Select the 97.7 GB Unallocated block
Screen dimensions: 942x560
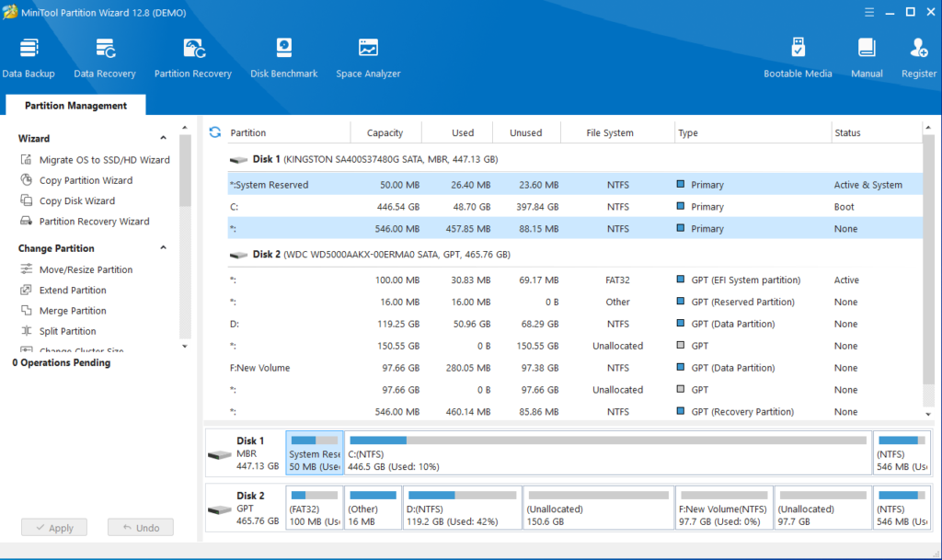[x=822, y=508]
